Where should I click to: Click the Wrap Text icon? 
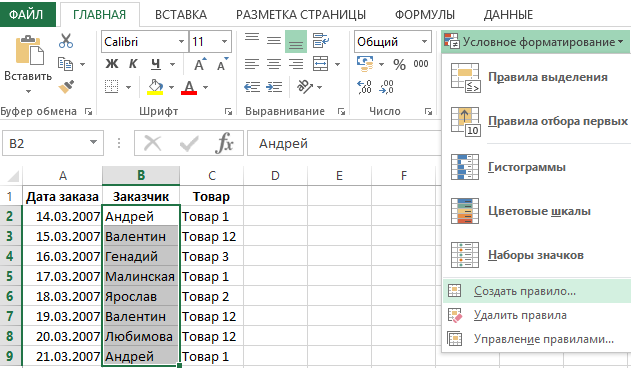coord(321,41)
